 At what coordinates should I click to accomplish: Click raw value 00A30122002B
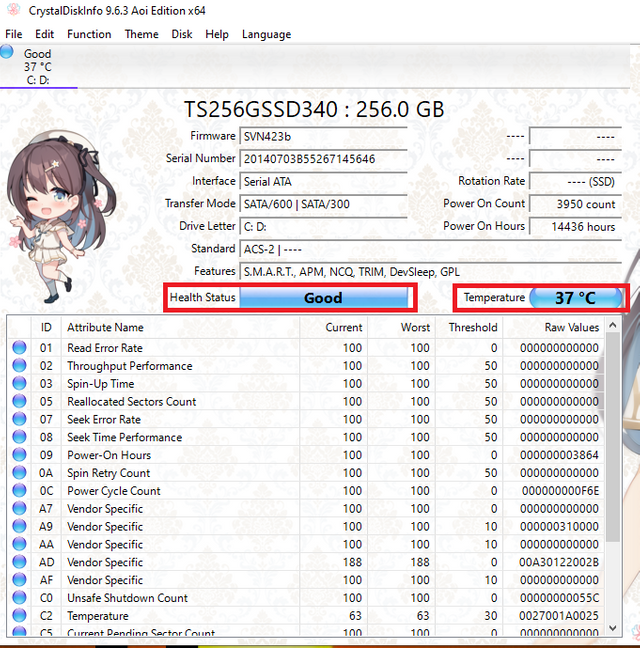tap(559, 562)
